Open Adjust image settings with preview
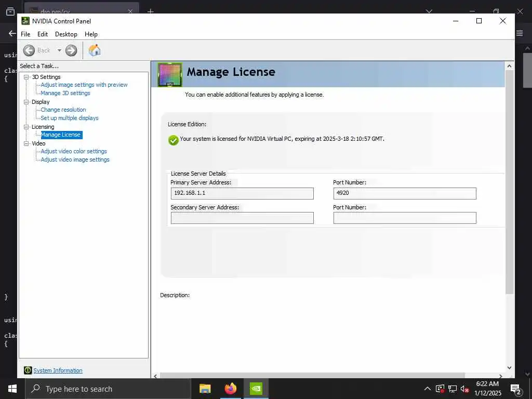Viewport: 532px width, 399px height. click(84, 85)
